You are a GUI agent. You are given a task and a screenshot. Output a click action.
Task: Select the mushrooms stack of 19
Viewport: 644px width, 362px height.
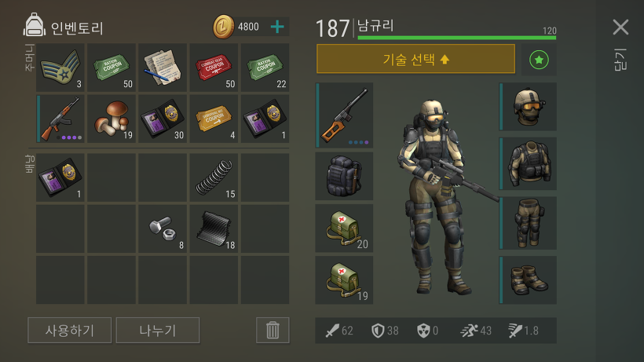click(112, 119)
